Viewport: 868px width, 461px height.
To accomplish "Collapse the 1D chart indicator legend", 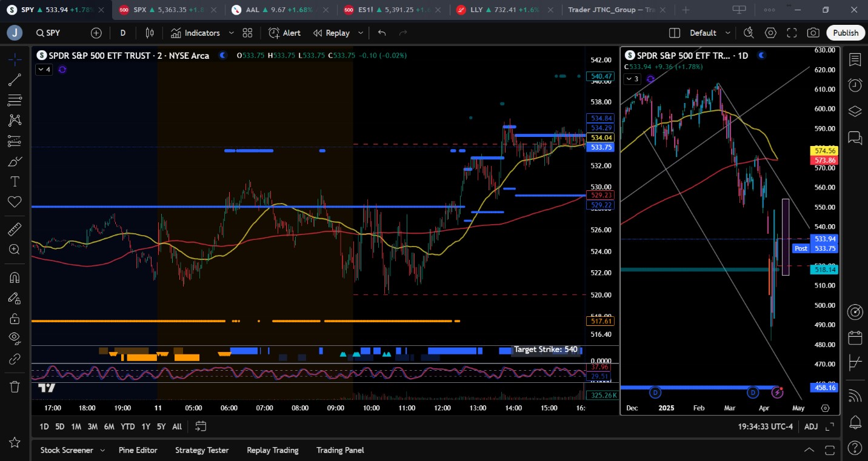I will point(632,79).
